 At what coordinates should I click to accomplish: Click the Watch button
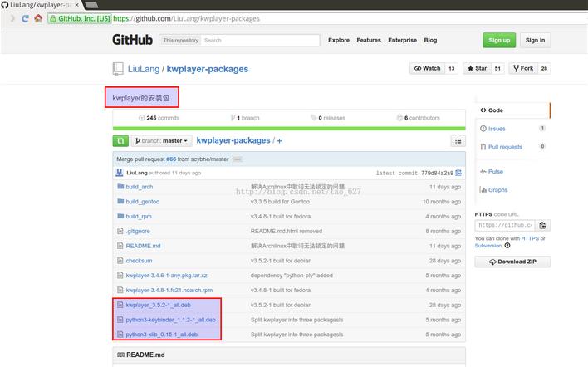click(427, 68)
